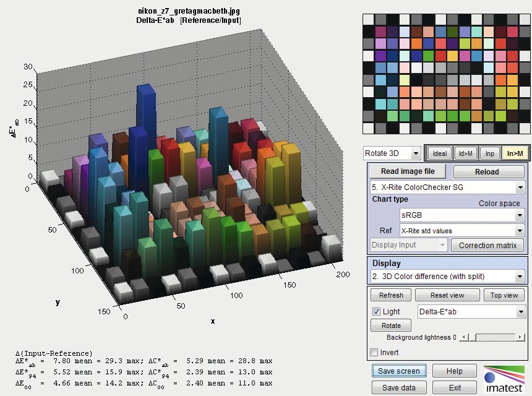Click the Background lightness slider track
This screenshot has height=396, width=532.
point(492,338)
